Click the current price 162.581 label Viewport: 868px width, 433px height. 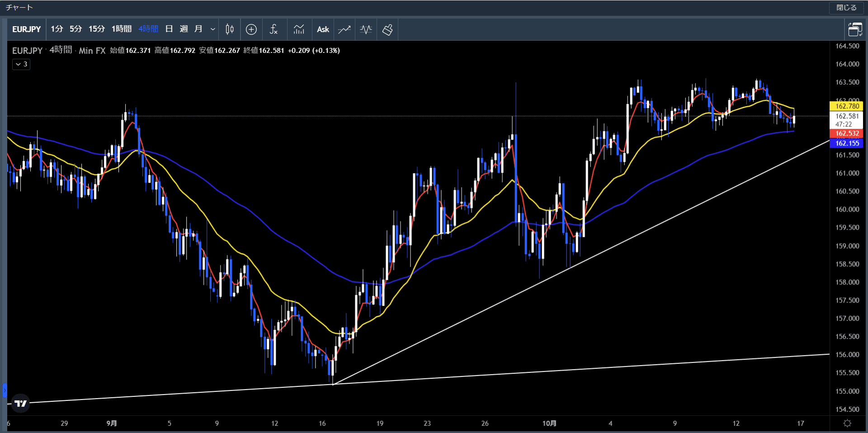pos(847,116)
